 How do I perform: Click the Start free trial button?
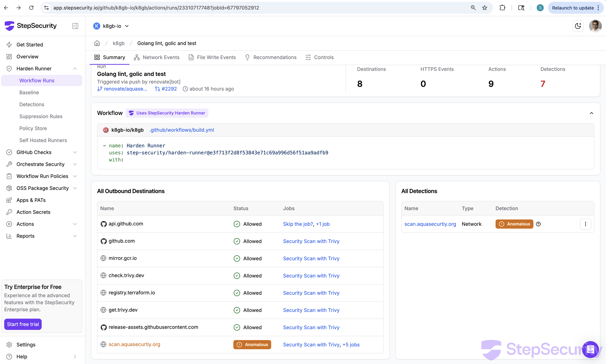pos(23,324)
